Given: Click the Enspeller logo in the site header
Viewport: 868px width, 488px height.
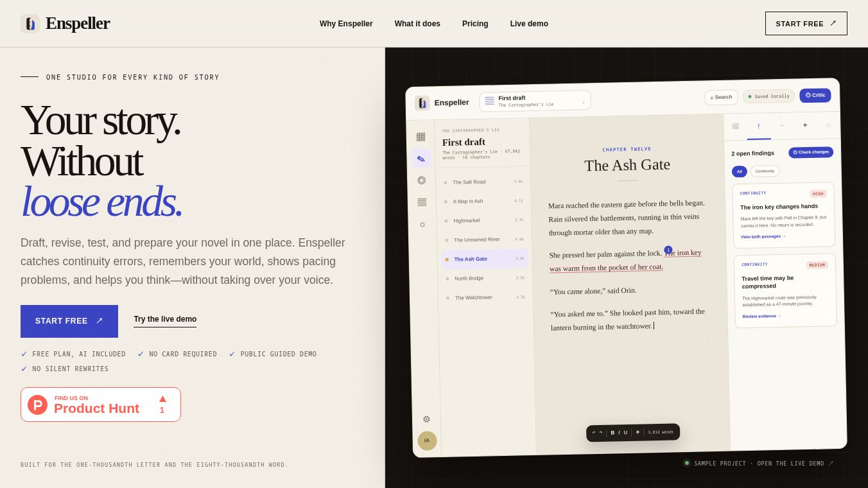Looking at the screenshot, I should 65,24.
